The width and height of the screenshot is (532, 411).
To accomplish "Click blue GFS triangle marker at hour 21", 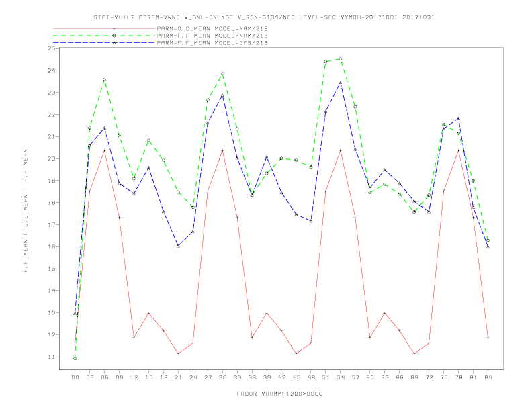I will (178, 246).
